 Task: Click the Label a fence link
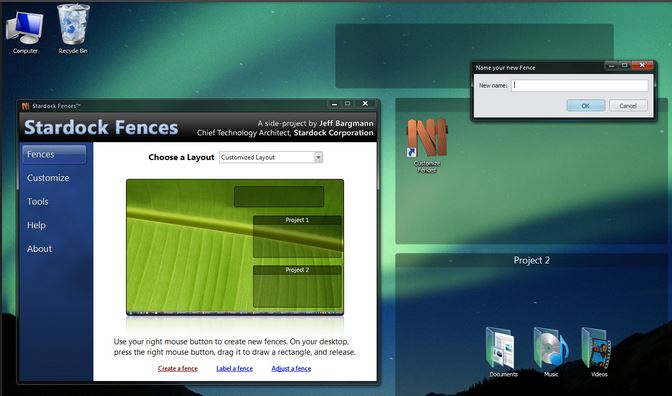pyautogui.click(x=234, y=369)
